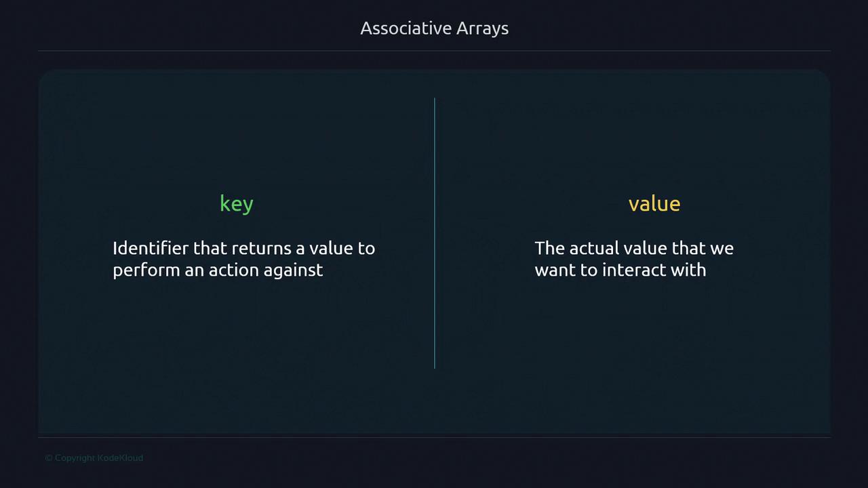
Task: Click the line "perform an action against"
Action: 218,270
